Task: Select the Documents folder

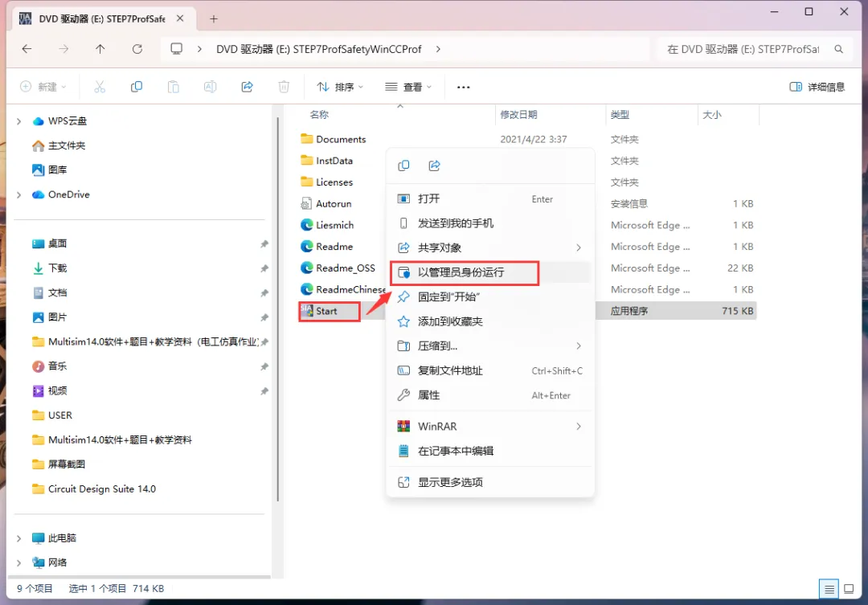Action: click(x=334, y=139)
